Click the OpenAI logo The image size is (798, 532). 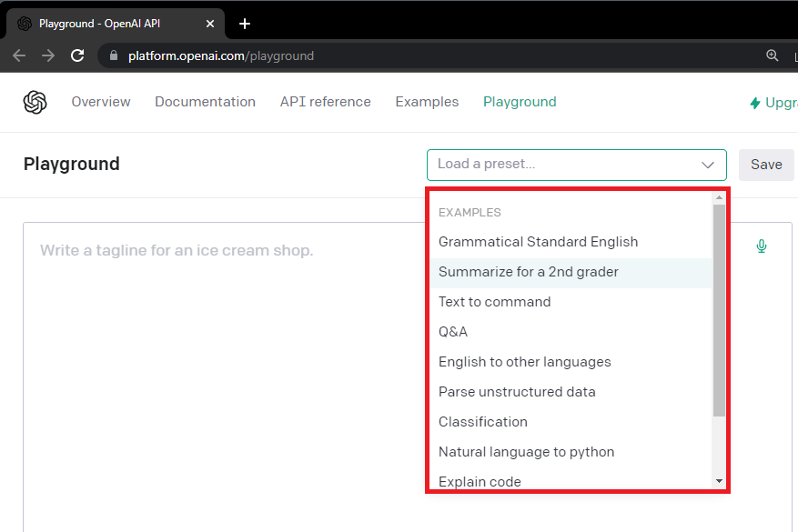[x=35, y=102]
